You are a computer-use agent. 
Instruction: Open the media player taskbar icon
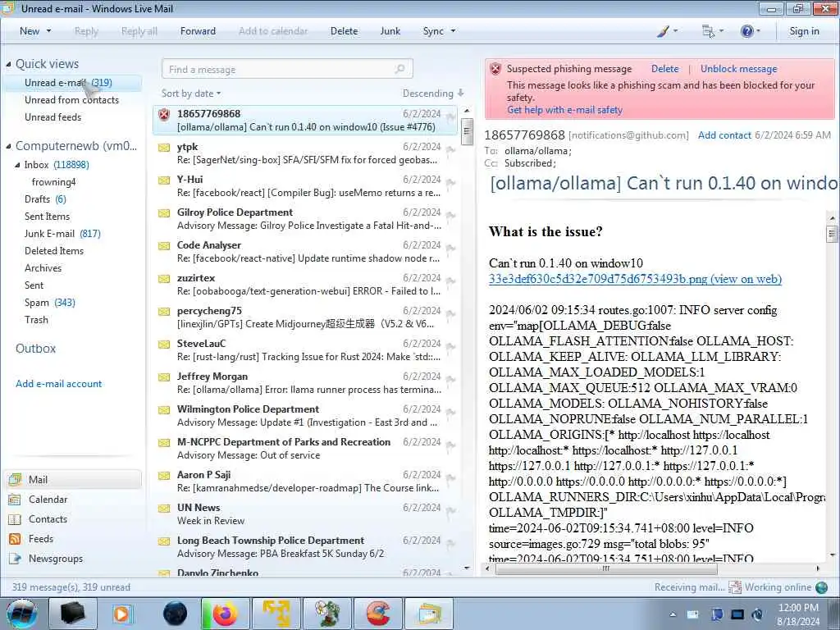click(122, 614)
